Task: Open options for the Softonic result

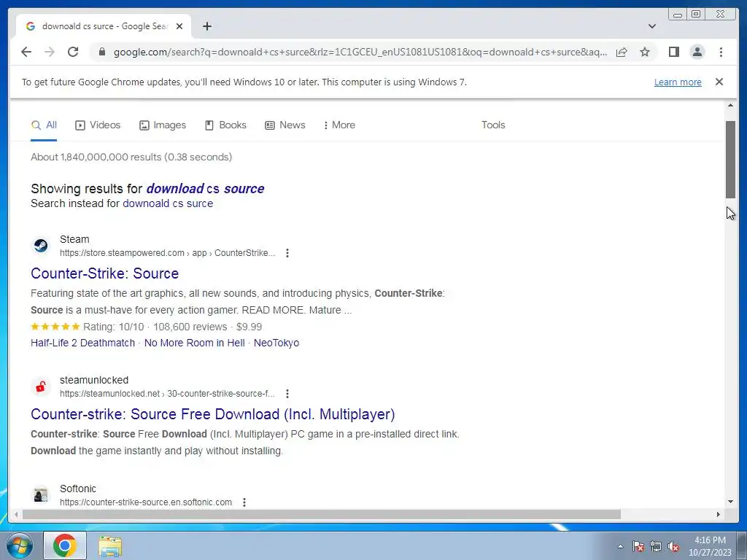Action: [x=244, y=502]
